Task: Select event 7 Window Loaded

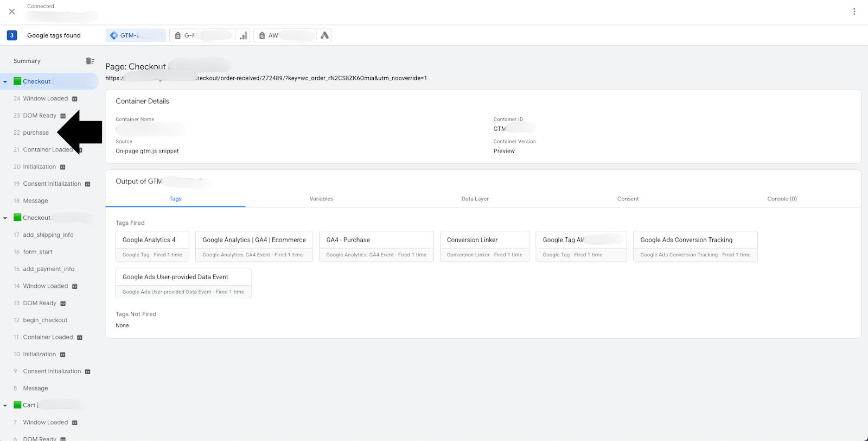Action: click(x=46, y=422)
